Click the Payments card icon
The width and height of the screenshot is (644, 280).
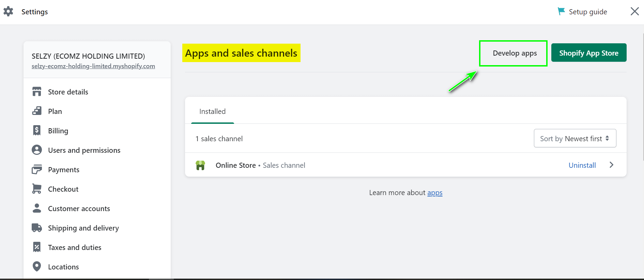[37, 170]
